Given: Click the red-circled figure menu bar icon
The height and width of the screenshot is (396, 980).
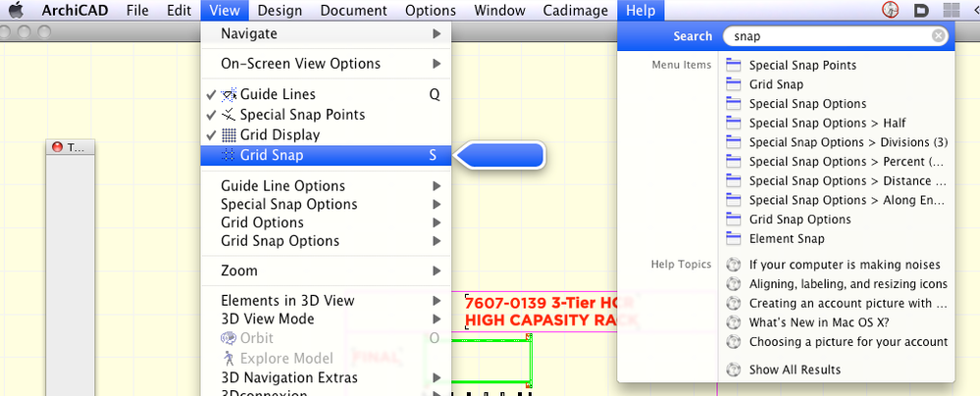Looking at the screenshot, I should [891, 10].
